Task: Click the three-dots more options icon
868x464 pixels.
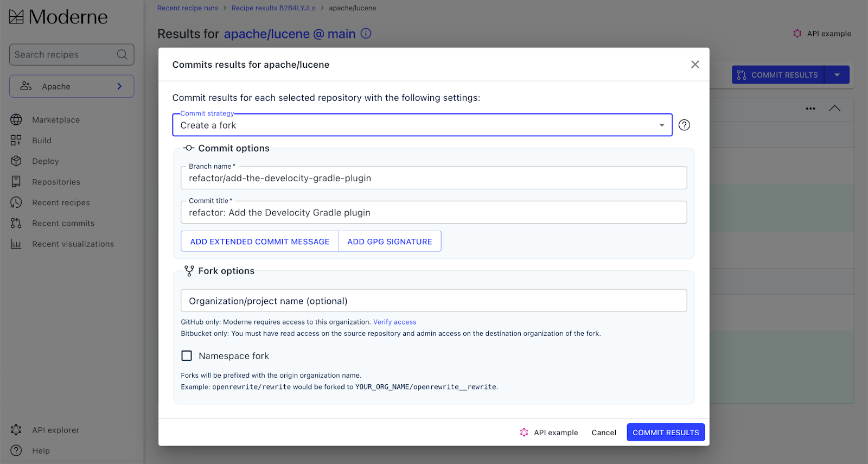Action: 810,109
